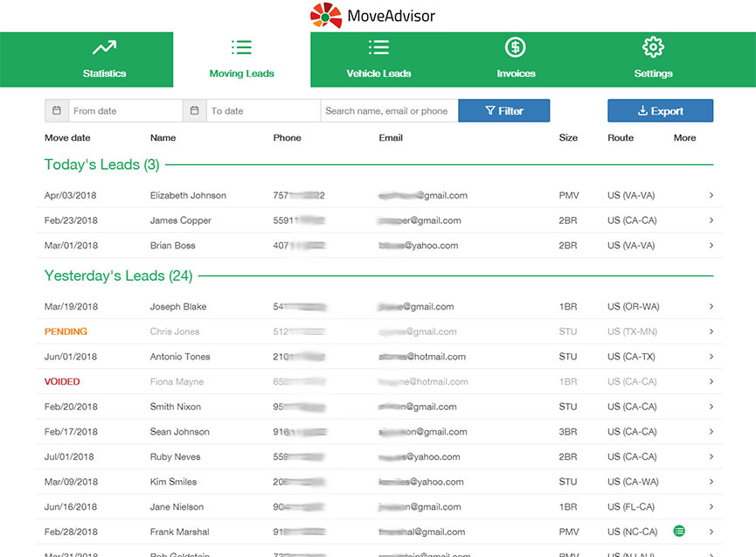Image resolution: width=756 pixels, height=557 pixels.
Task: Switch to the Invoices tab label
Action: pyautogui.click(x=516, y=73)
